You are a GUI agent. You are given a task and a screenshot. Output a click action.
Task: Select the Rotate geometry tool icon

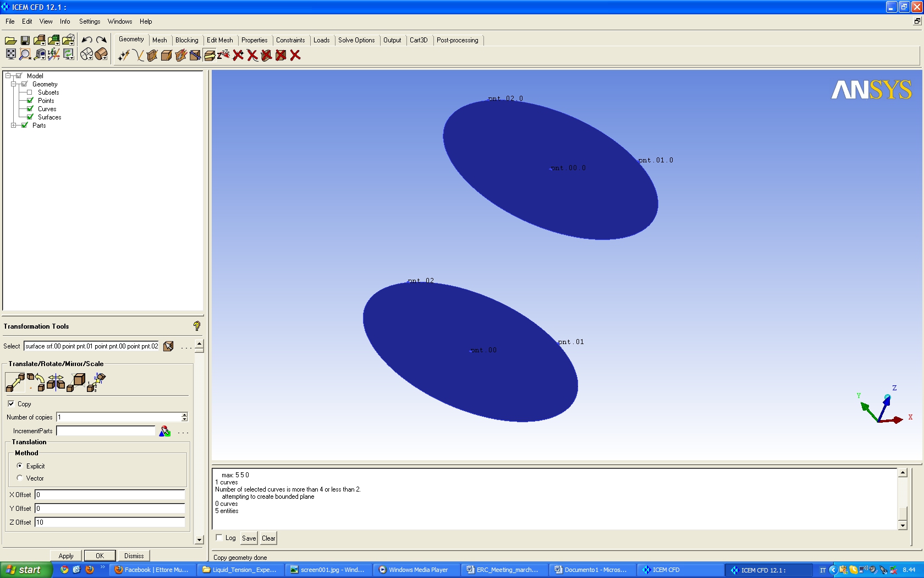[x=36, y=381]
